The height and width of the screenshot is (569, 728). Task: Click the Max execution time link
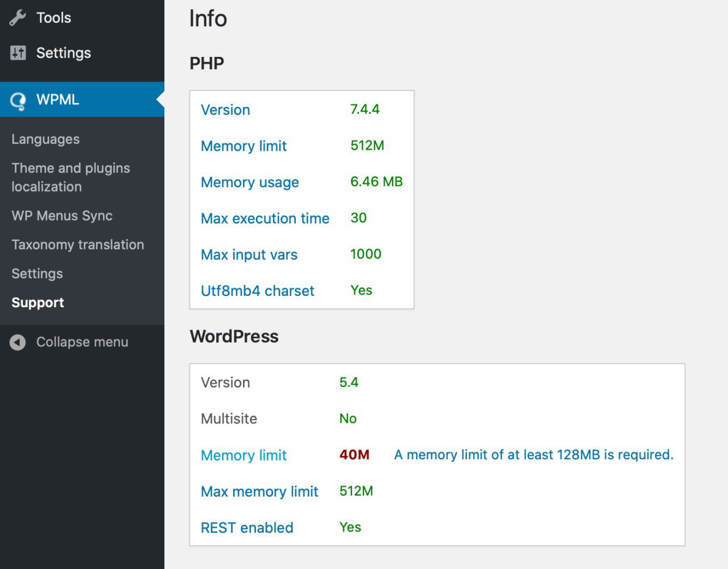pyautogui.click(x=265, y=218)
